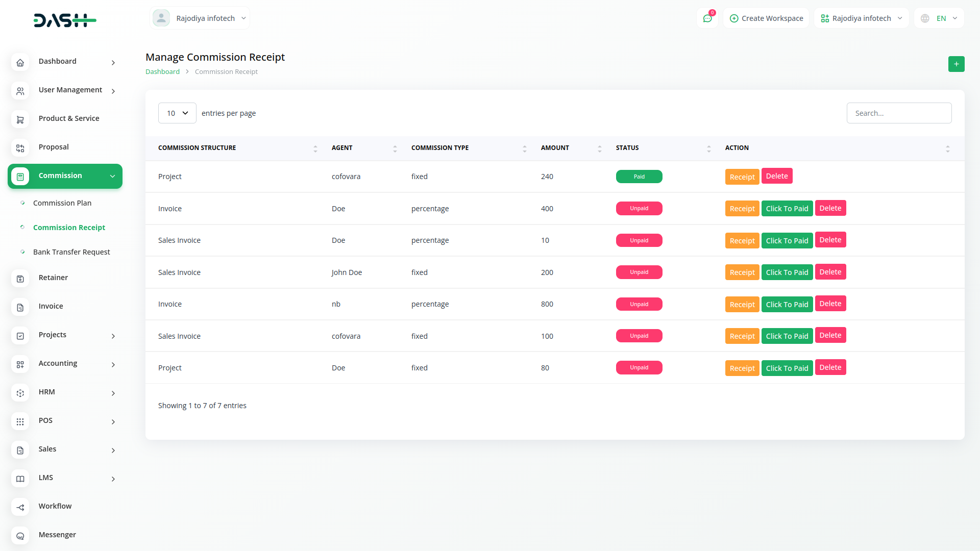
Task: Delete the paid cofovara Project receipt
Action: pos(776,176)
